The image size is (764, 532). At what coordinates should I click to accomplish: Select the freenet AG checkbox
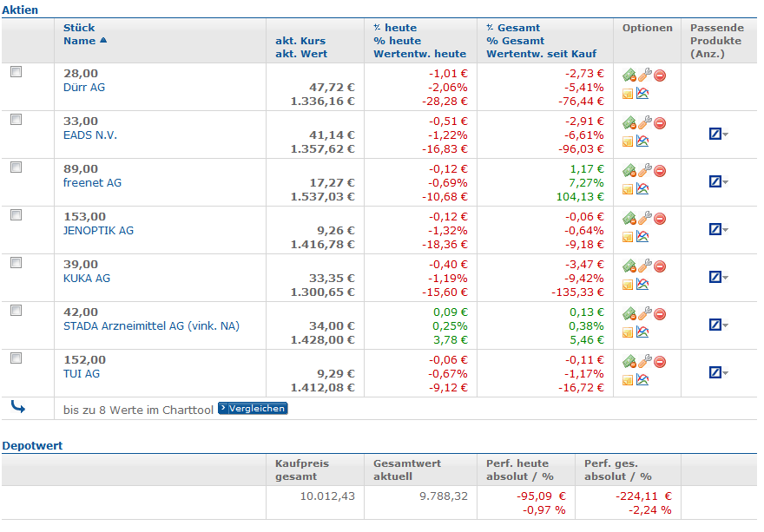click(x=16, y=168)
